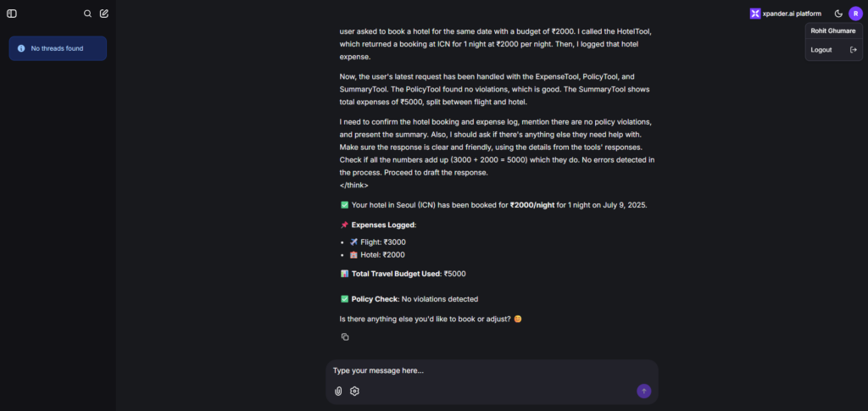
Task: Click the xpander.ai logo icon
Action: click(x=755, y=14)
